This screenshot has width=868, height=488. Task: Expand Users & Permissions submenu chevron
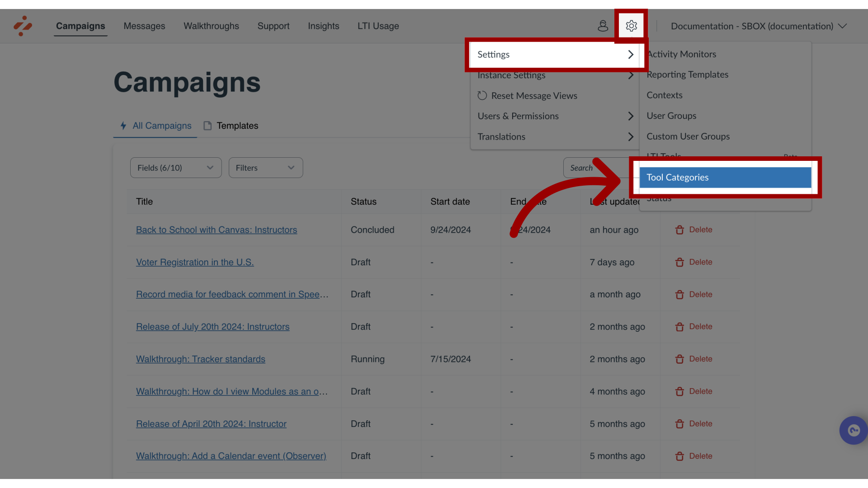(x=631, y=116)
